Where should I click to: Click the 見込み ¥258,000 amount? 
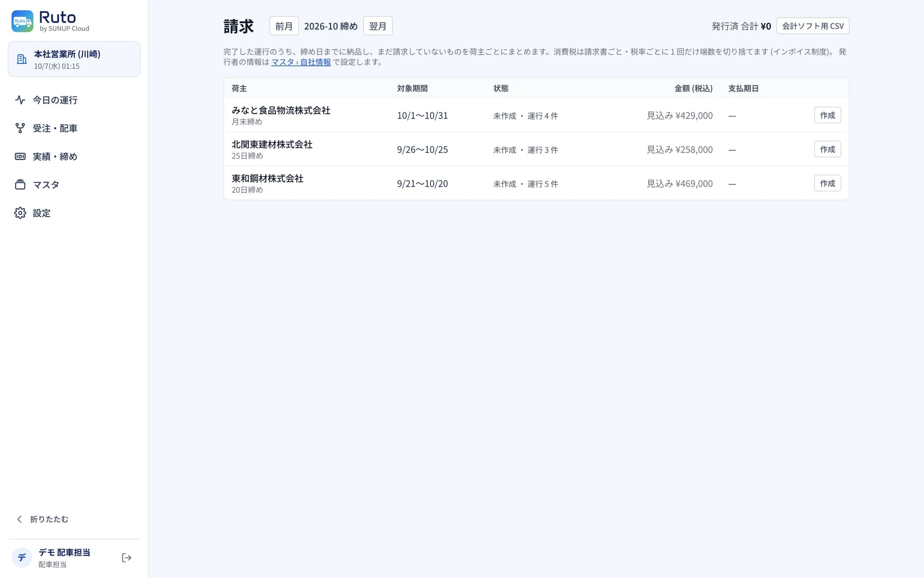(679, 149)
